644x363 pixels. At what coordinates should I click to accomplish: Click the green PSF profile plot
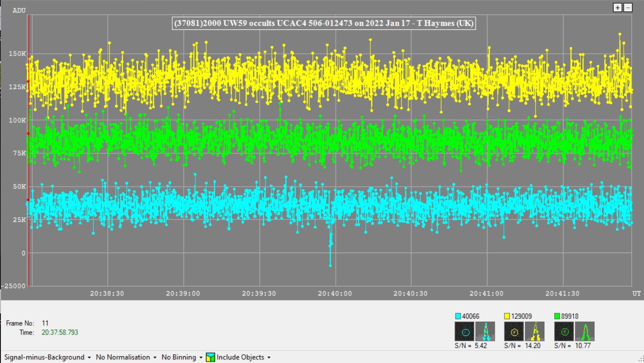(585, 331)
